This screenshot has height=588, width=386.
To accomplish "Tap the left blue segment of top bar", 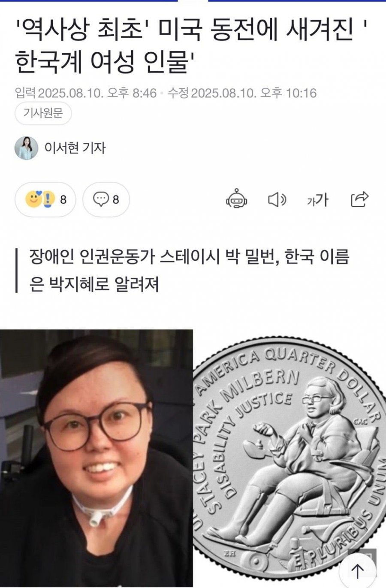I will (89, 1).
